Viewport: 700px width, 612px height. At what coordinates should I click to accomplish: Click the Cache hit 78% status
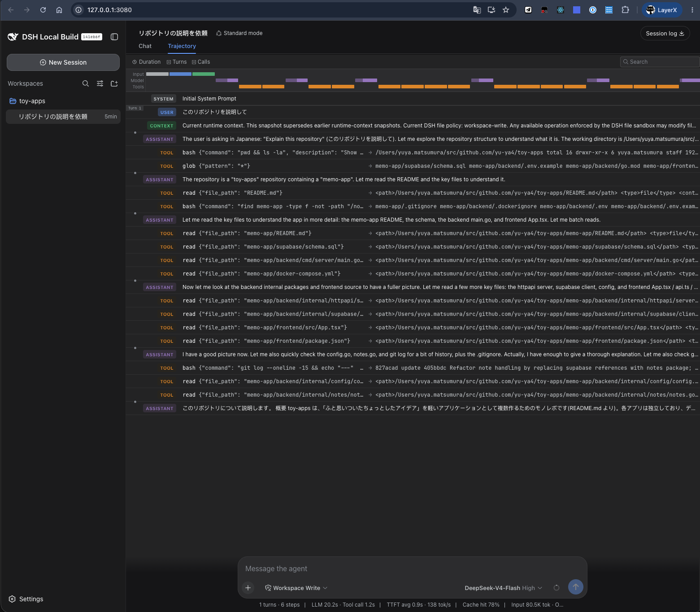(x=481, y=605)
